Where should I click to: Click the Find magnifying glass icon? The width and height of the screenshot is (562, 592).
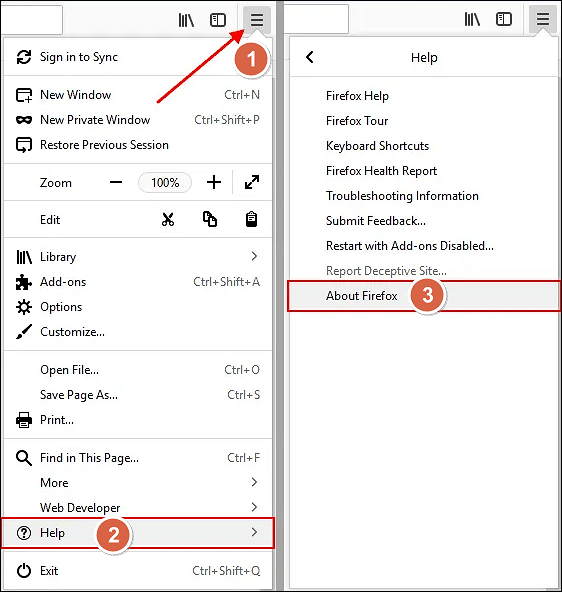pos(24,458)
